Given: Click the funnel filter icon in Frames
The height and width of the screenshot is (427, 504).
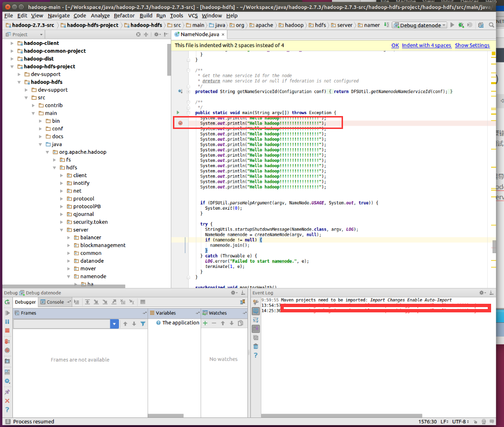Looking at the screenshot, I should 143,324.
